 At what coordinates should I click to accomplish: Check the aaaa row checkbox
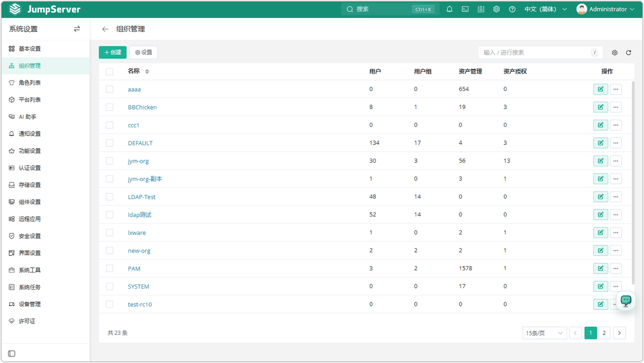(x=110, y=89)
